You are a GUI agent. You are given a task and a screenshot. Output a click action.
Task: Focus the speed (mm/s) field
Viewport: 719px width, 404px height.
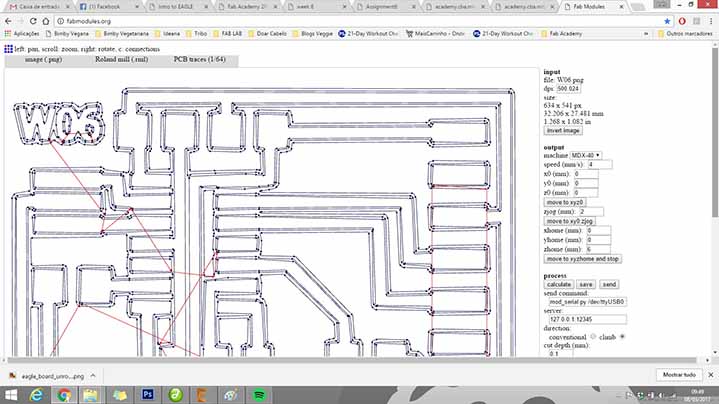coord(600,164)
